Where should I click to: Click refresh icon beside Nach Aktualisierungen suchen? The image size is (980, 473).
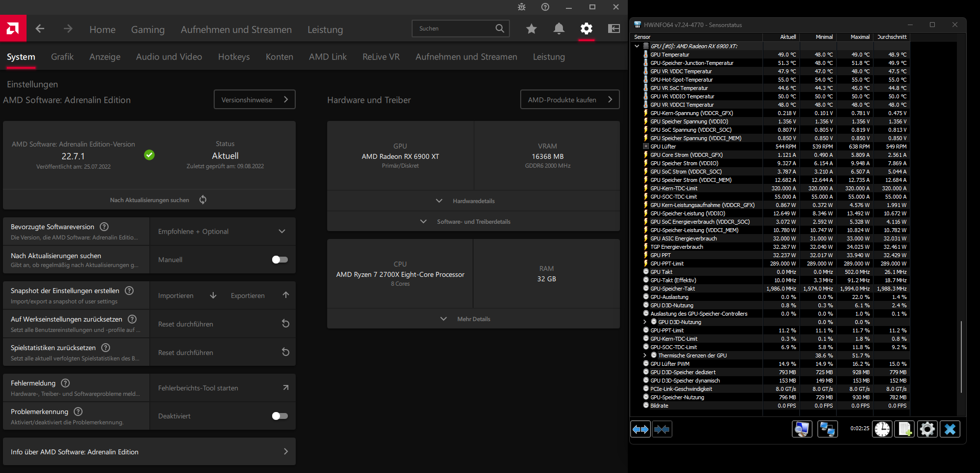[x=203, y=200]
